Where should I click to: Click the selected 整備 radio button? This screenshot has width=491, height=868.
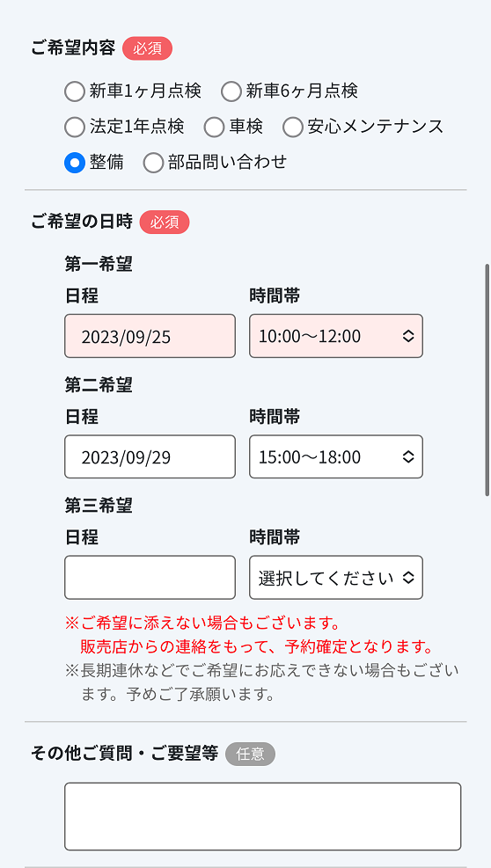click(x=75, y=163)
